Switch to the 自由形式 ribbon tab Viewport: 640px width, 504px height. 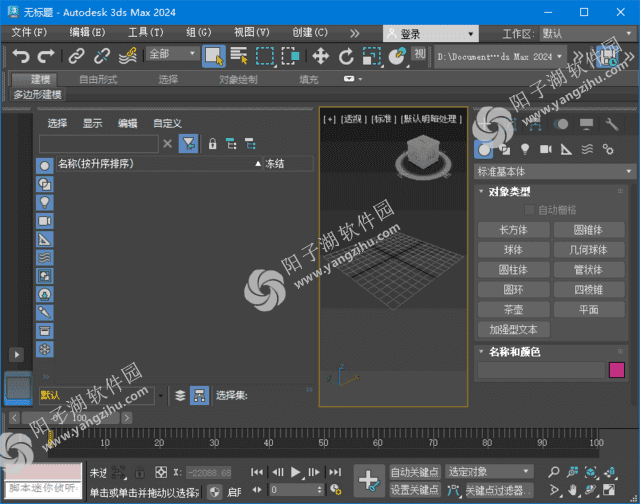click(x=98, y=80)
